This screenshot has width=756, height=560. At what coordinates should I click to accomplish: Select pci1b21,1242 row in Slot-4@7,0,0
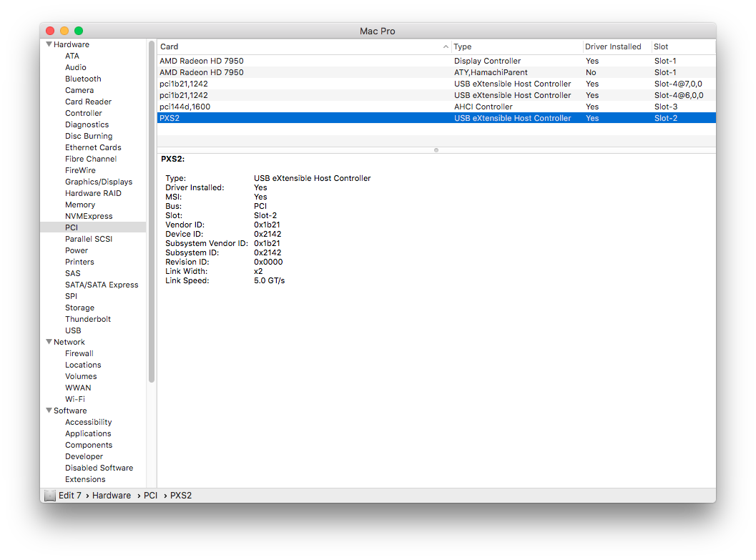tap(436, 84)
